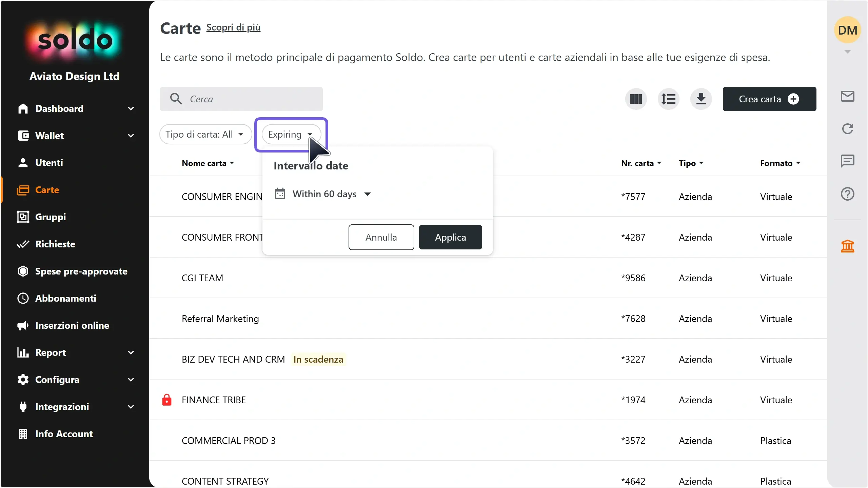Click the In scadenza badge
Image resolution: width=868 pixels, height=488 pixels.
(x=318, y=359)
